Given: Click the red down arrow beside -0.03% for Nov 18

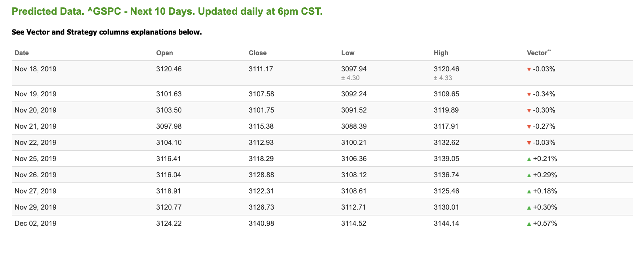Looking at the screenshot, I should [x=529, y=70].
